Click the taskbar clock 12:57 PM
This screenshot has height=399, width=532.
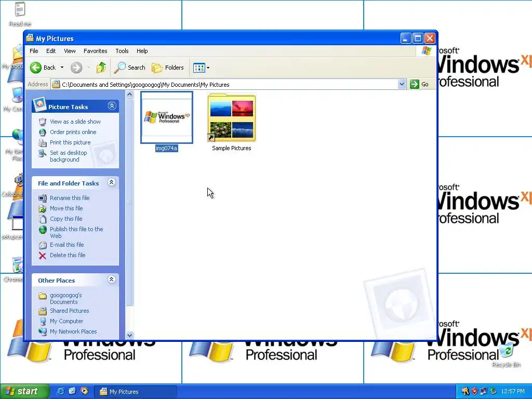(x=513, y=392)
